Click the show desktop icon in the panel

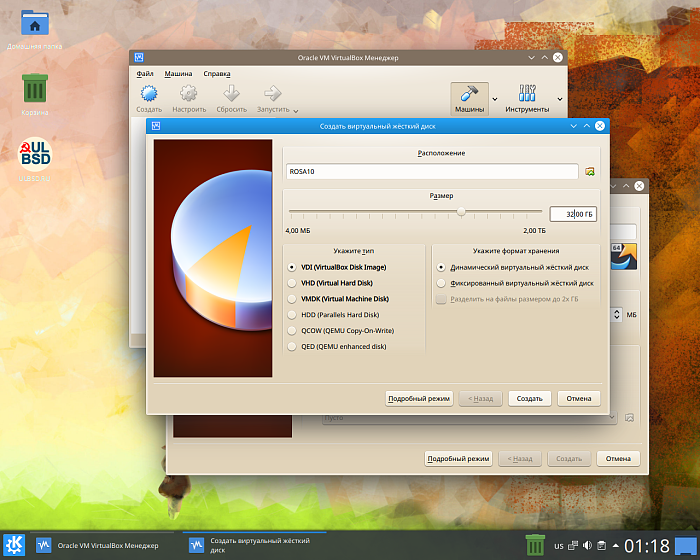(x=686, y=545)
